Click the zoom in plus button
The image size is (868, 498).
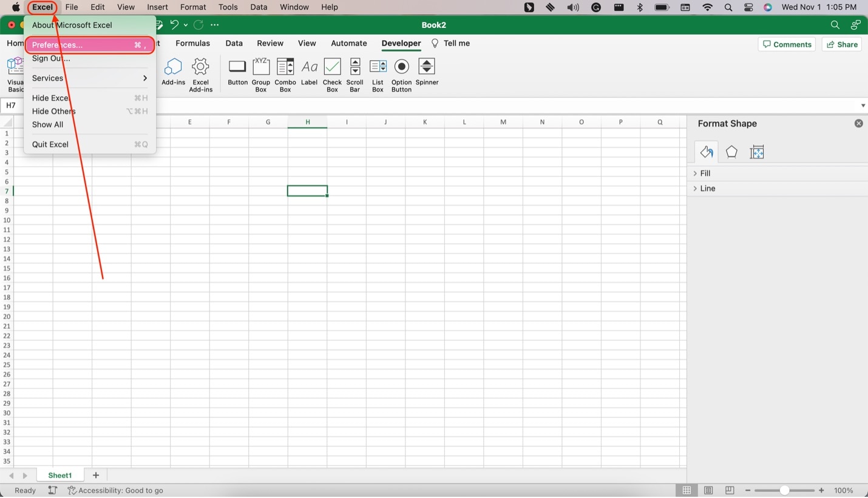pos(821,490)
